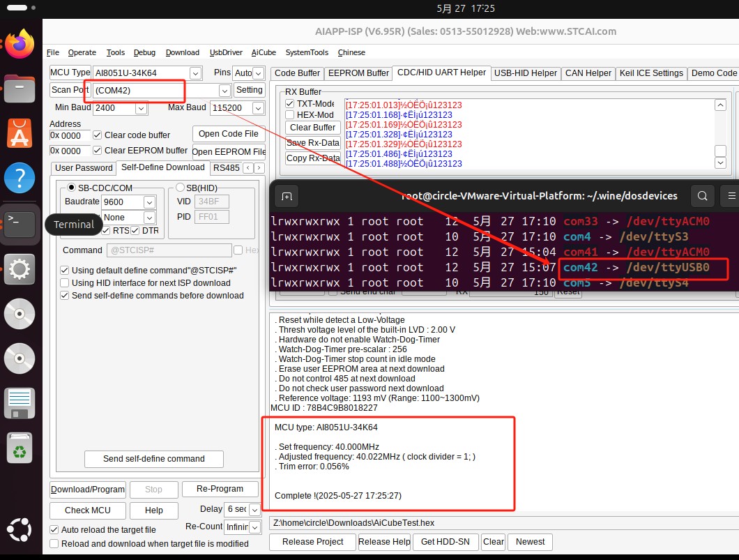Open the parity dropdown showing None
This screenshot has width=739, height=560.
[x=149, y=218]
